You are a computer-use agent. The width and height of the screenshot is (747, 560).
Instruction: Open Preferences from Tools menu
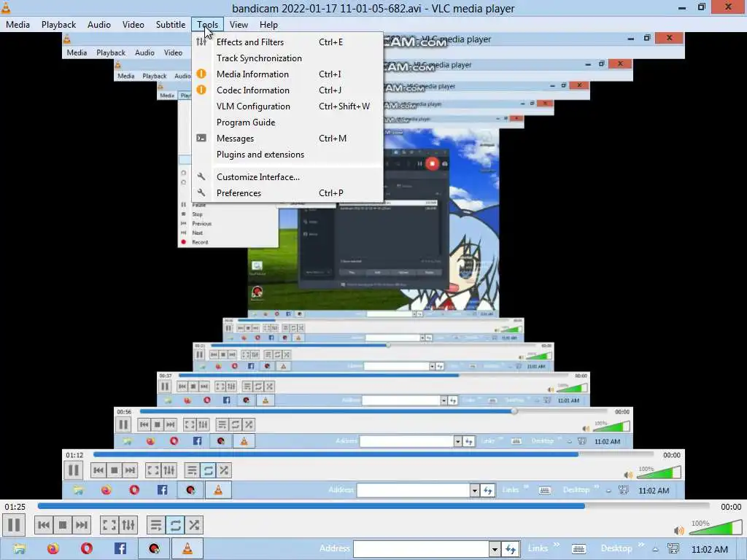coord(287,192)
